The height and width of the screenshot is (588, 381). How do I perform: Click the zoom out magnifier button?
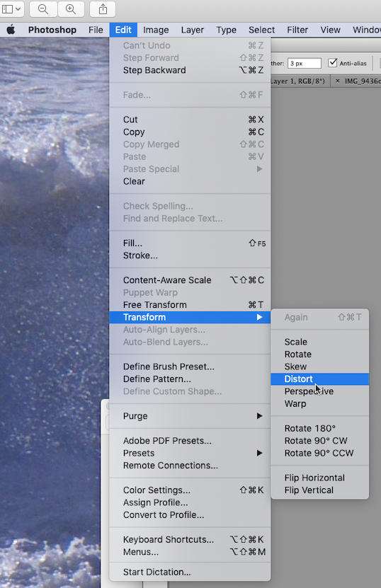point(43,9)
